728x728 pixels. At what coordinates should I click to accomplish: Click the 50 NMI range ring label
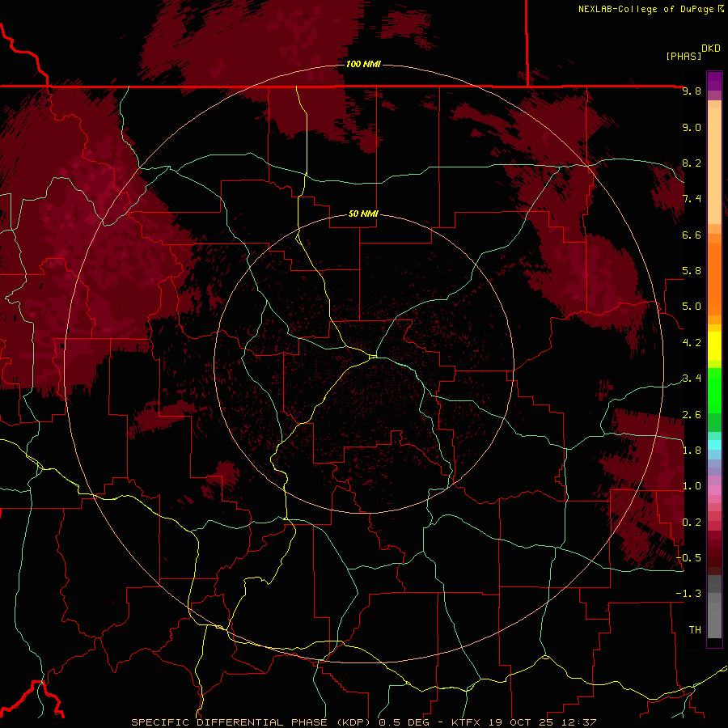363,214
